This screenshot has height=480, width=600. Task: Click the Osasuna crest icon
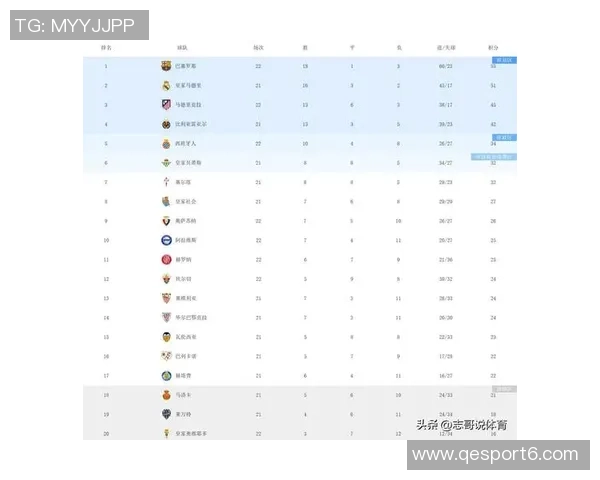166,220
